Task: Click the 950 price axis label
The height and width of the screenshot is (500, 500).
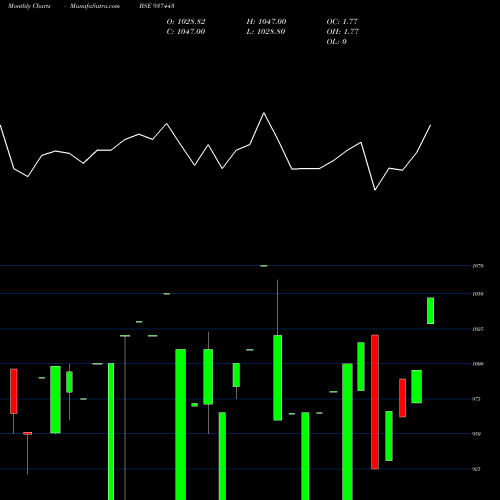Action: [x=477, y=434]
